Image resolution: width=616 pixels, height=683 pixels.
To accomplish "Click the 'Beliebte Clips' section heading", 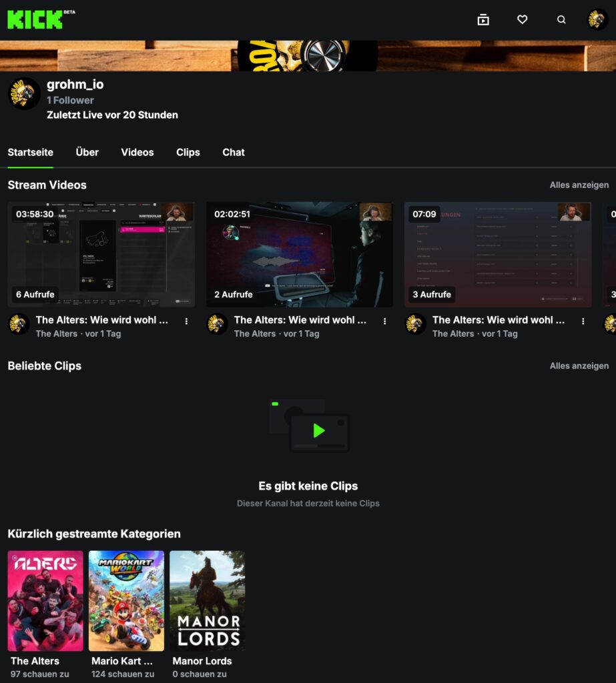I will [45, 366].
